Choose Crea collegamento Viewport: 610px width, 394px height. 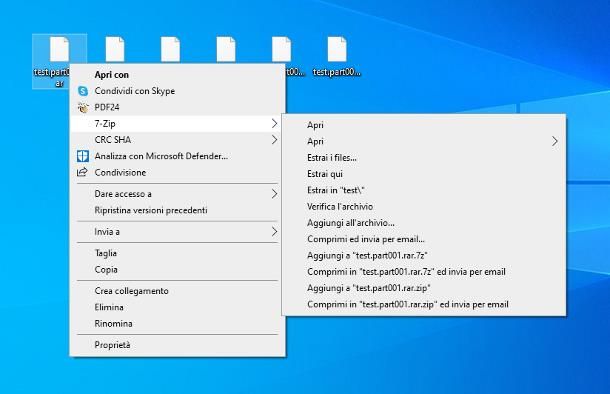(177, 291)
